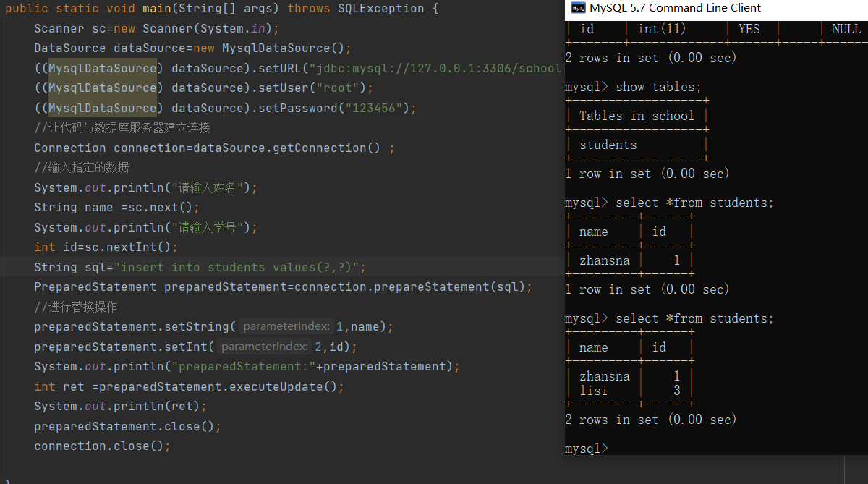
Task: Click 'connection.prepareStatement(sql)' in the code
Action: [409, 287]
